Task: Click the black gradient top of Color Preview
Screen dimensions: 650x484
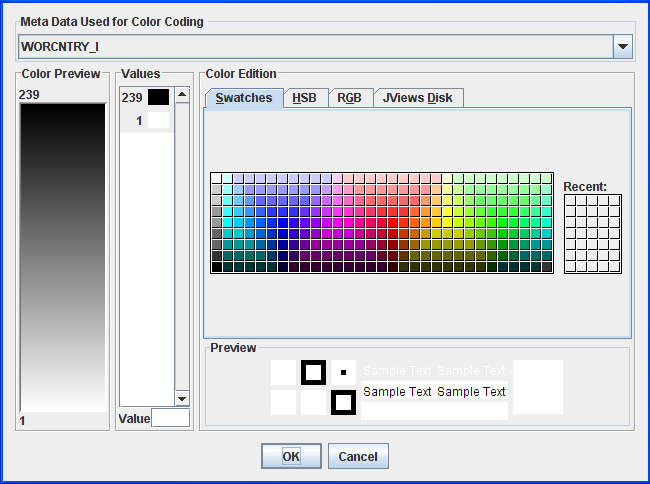Action: tap(62, 115)
